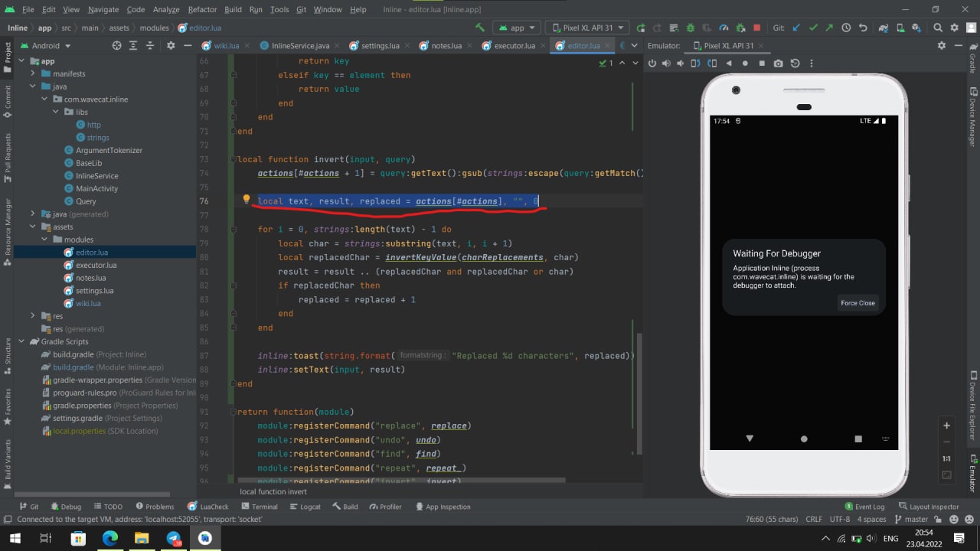Open the Terminal tool window
Screen dimensions: 980x551
(x=259, y=507)
